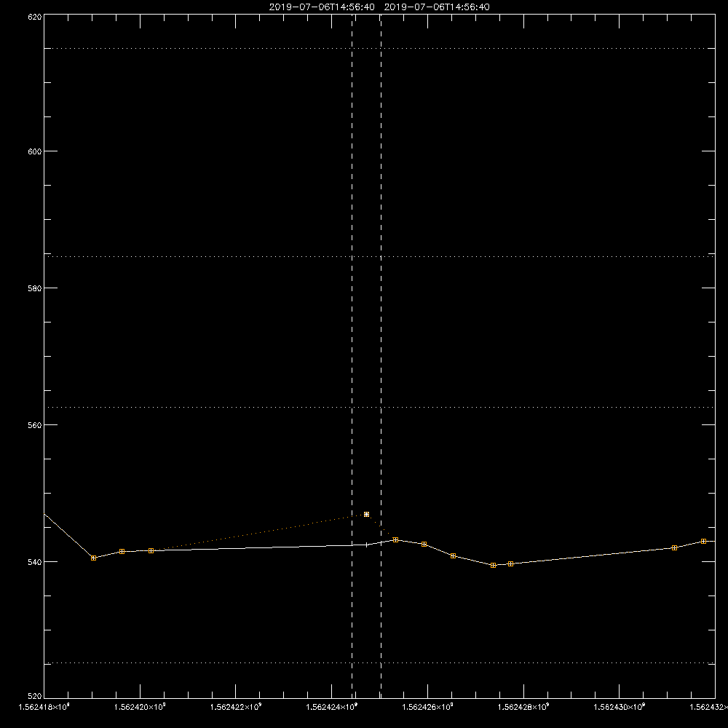The width and height of the screenshot is (728, 728).
Task: Click the y-axis label 520
Action: coord(35,697)
